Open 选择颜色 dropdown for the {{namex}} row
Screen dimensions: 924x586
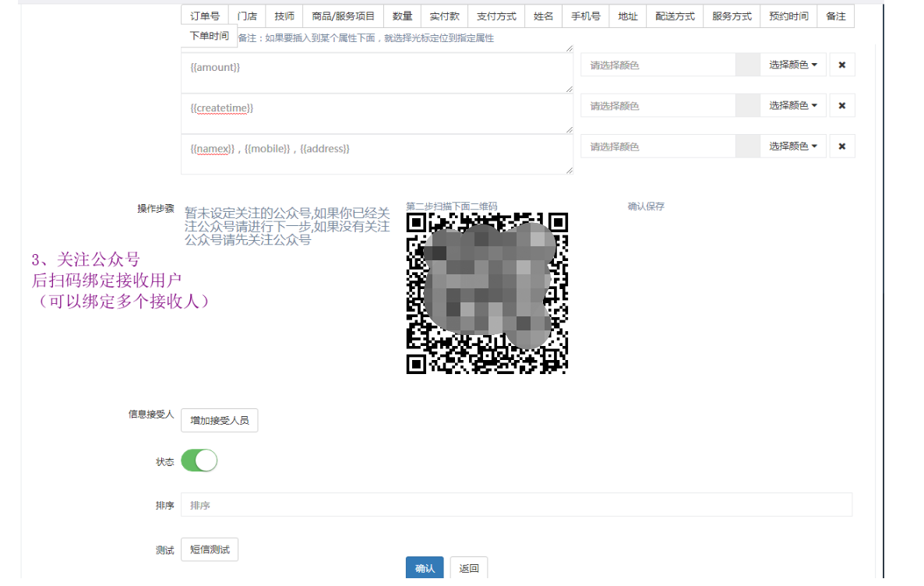[x=792, y=146]
